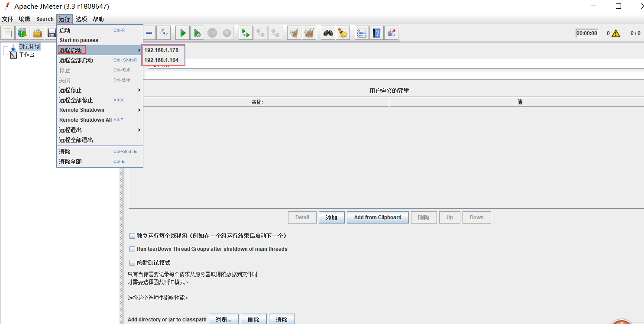
Task: Open the 文件 menu
Action: [x=8, y=19]
